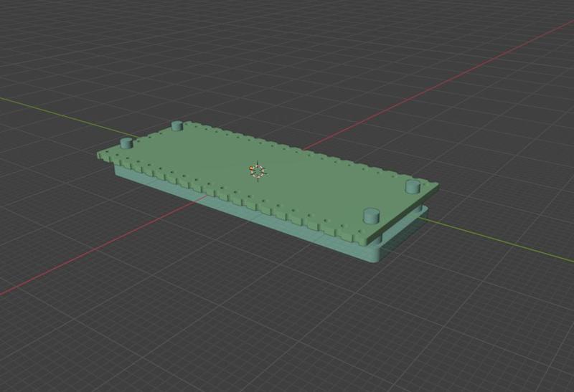Screen dimensions: 574x392
Task: Select the nearest cylinder peg at the front corner
Action: click(x=372, y=216)
